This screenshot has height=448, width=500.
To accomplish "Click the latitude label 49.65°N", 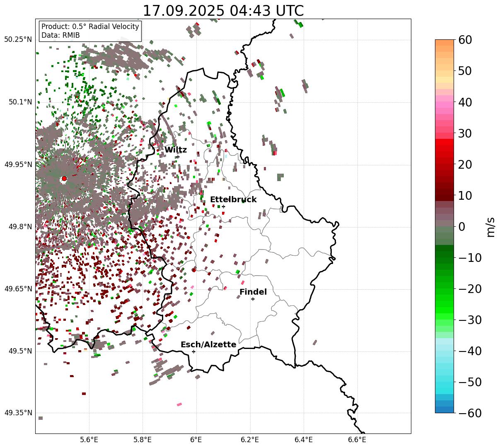I will point(18,289).
